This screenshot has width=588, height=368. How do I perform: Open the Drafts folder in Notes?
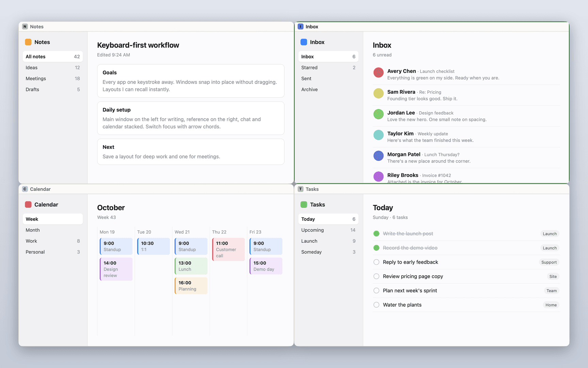53,89
